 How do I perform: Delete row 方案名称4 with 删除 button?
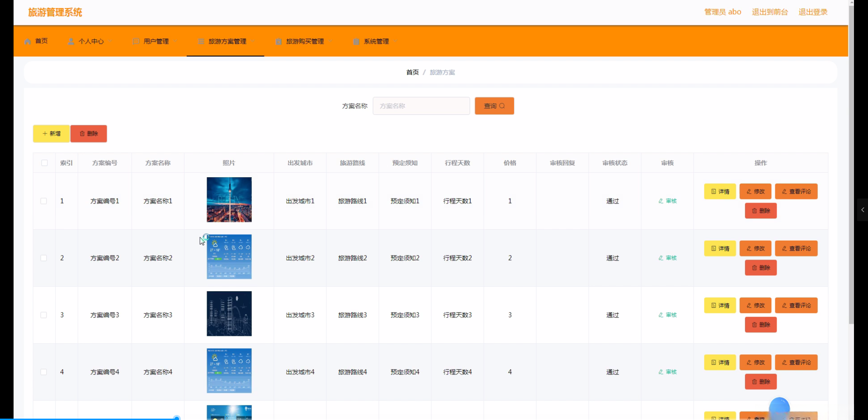(x=761, y=382)
